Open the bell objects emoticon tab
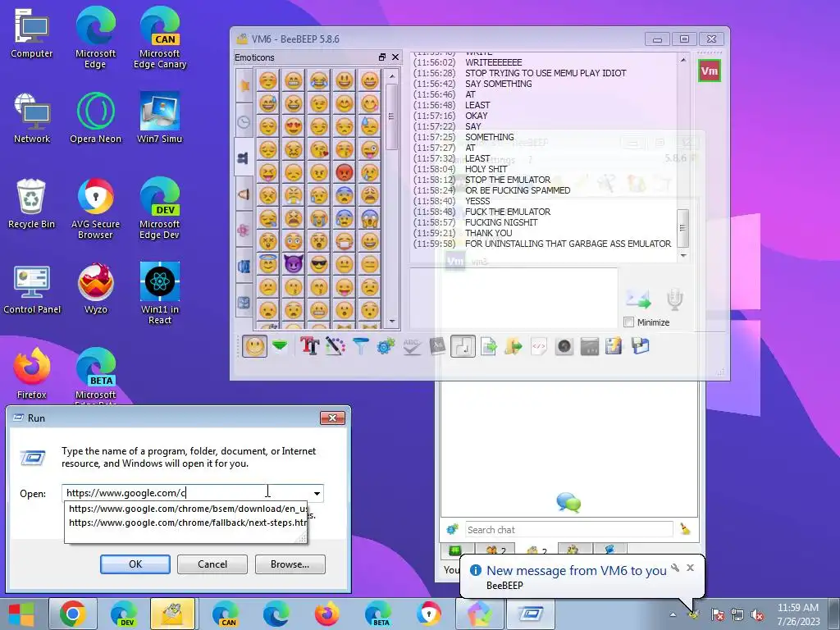Viewport: 840px width, 630px height. (x=244, y=194)
